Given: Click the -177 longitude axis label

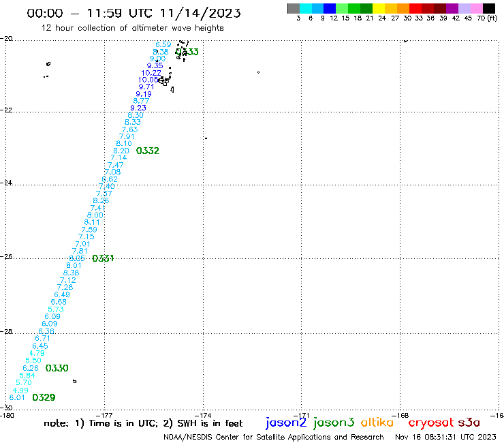Looking at the screenshot, I should point(106,415).
